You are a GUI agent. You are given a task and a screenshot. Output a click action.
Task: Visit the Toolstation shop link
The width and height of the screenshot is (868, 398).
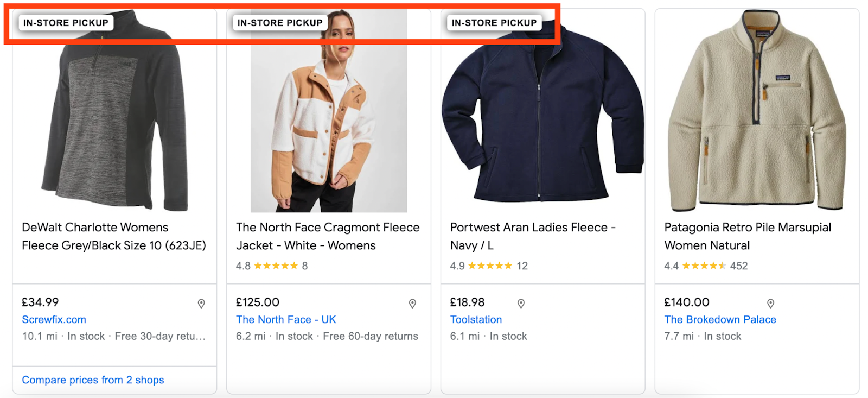pos(476,320)
